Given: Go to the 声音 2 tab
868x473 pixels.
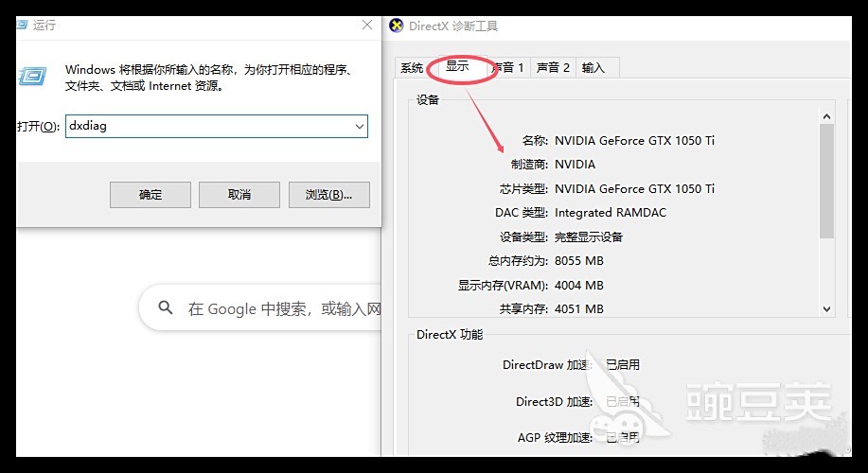Looking at the screenshot, I should click(x=553, y=68).
